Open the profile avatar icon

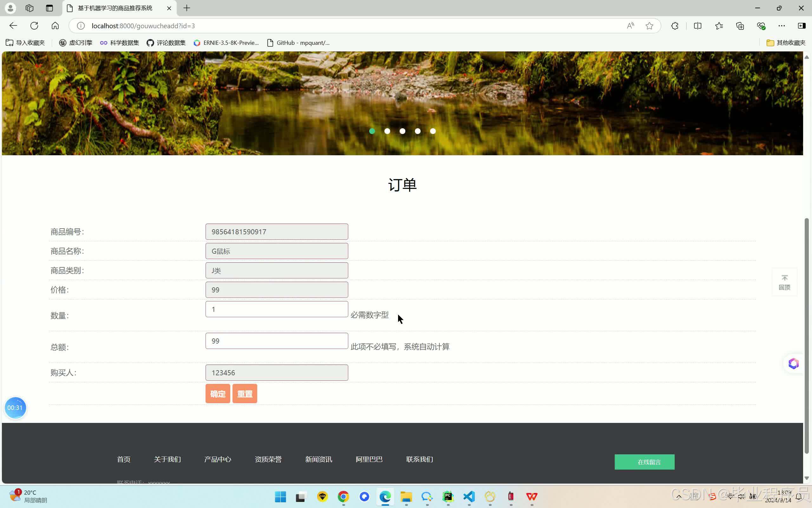coord(10,8)
